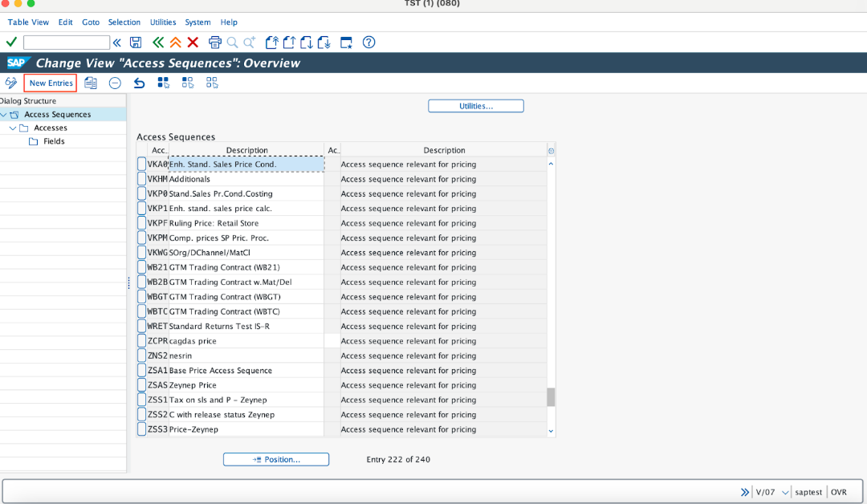Select the ZSS3 Price-Zeynep row checkbox
This screenshot has width=867, height=504.
(x=141, y=429)
